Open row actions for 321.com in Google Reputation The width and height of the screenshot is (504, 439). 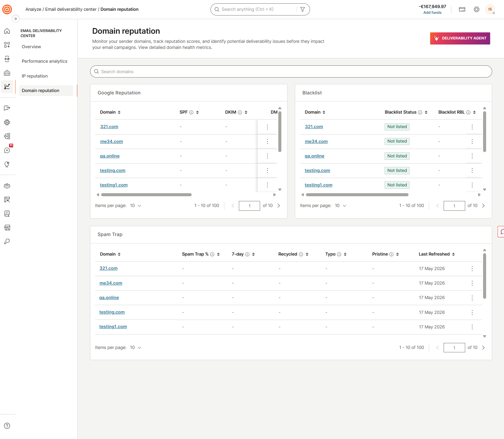[x=268, y=127]
